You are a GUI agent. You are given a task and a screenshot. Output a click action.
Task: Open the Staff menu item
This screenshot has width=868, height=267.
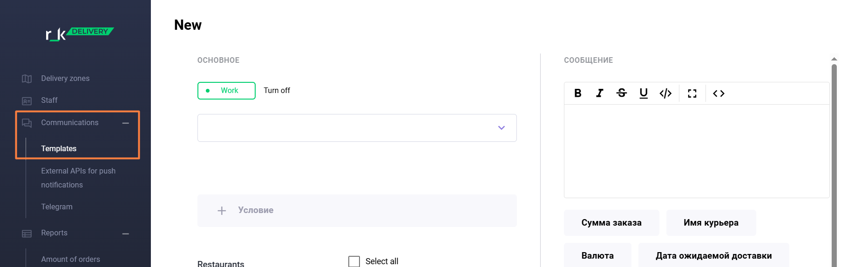pyautogui.click(x=49, y=100)
